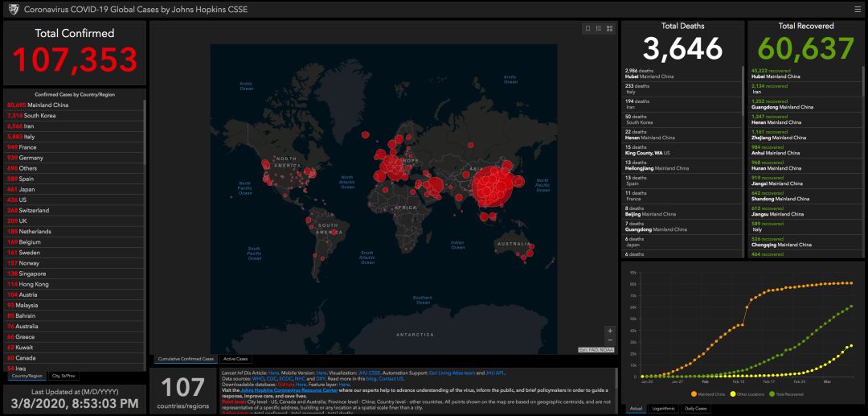Click Heilongjiang 13 deaths entry
Viewport: 868px width, 416px height.
(682, 165)
